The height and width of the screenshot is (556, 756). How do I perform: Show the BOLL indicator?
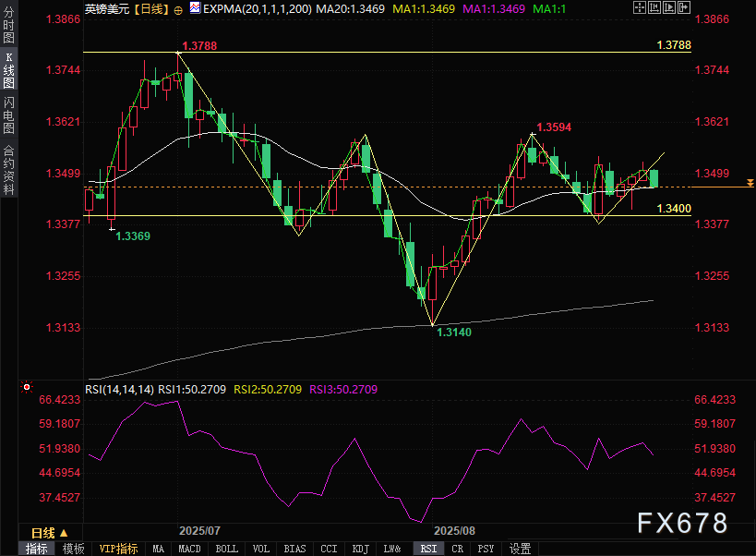pos(226,549)
